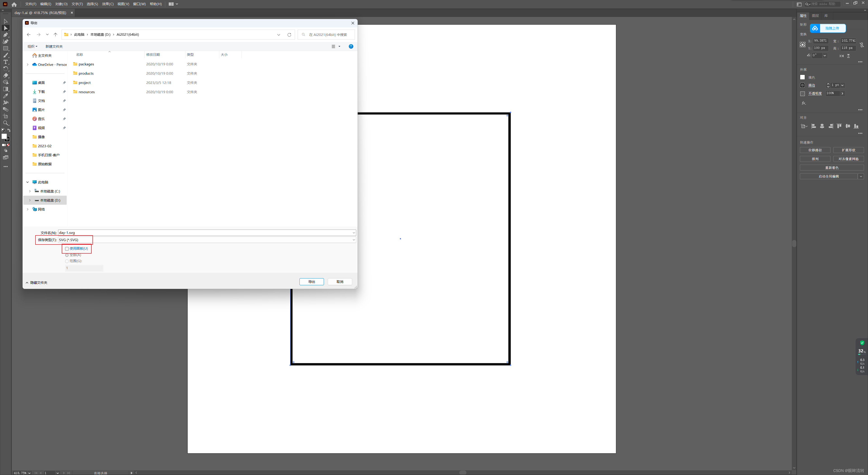
Task: Click align horizontal left icon
Action: pos(814,126)
